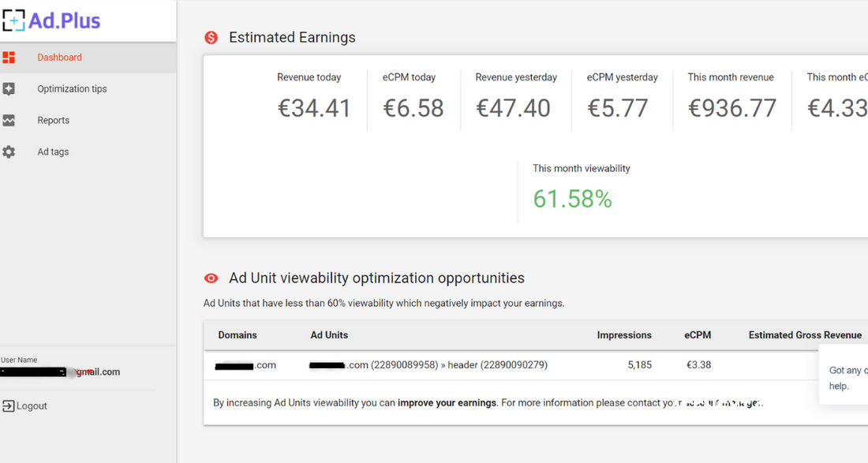Viewport: 868px width, 463px height.
Task: Select the domain row in the opportunities table
Action: pos(245,364)
